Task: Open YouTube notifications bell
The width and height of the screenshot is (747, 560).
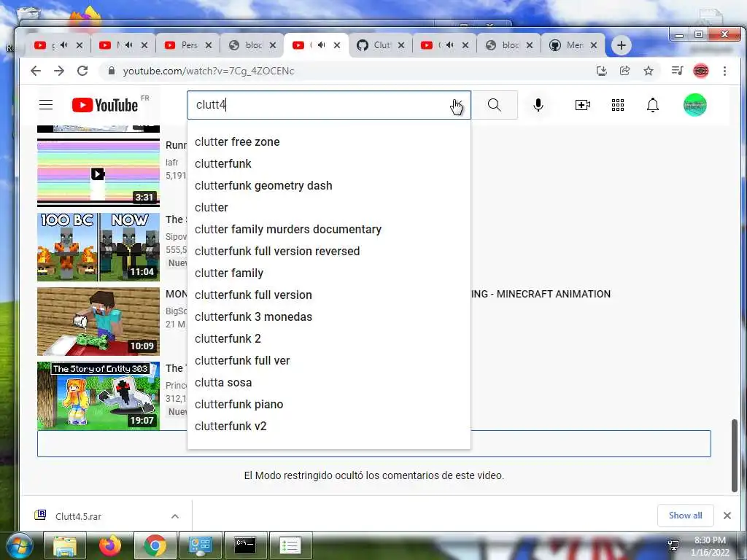Action: [x=653, y=105]
